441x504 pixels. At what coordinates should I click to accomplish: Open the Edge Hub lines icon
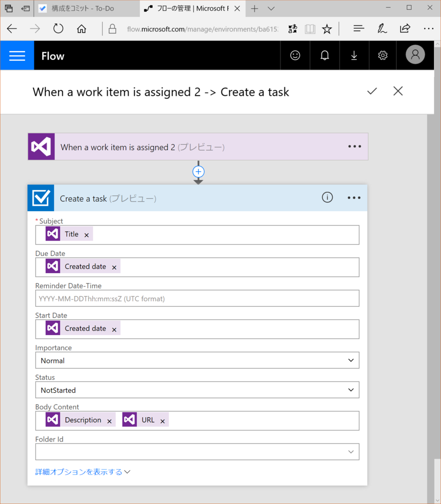[359, 29]
